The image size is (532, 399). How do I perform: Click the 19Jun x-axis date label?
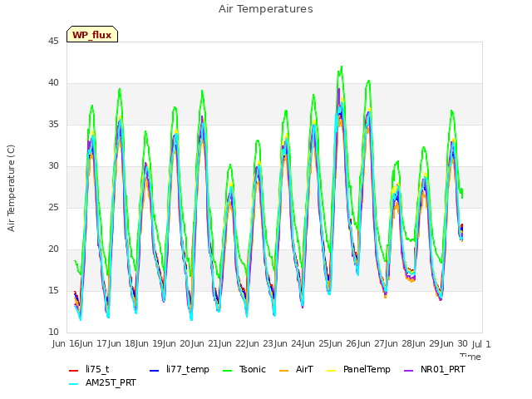[165, 343]
